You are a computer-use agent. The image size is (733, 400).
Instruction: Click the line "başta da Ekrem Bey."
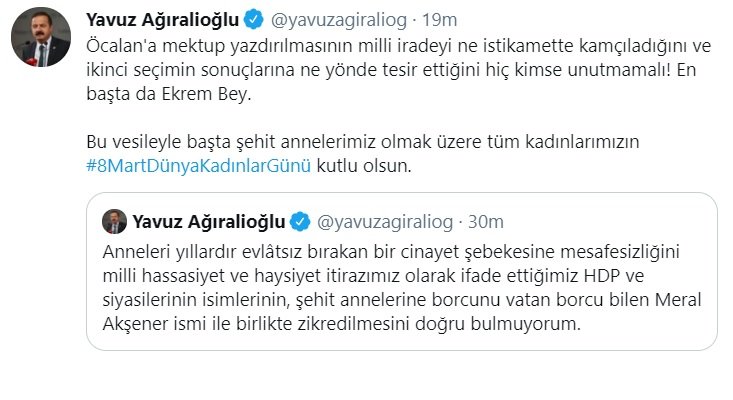tap(169, 94)
